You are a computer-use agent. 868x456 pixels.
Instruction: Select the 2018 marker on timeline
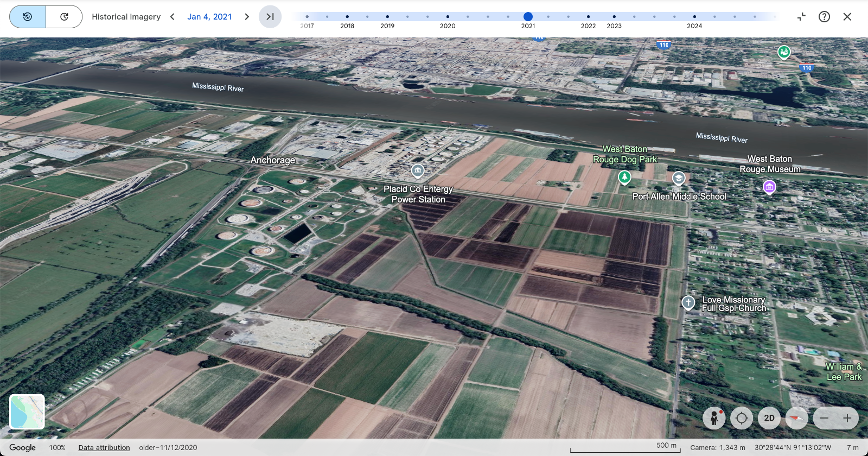tap(347, 17)
